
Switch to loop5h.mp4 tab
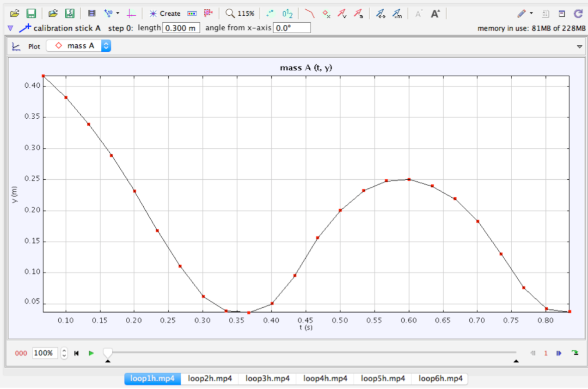pyautogui.click(x=383, y=379)
